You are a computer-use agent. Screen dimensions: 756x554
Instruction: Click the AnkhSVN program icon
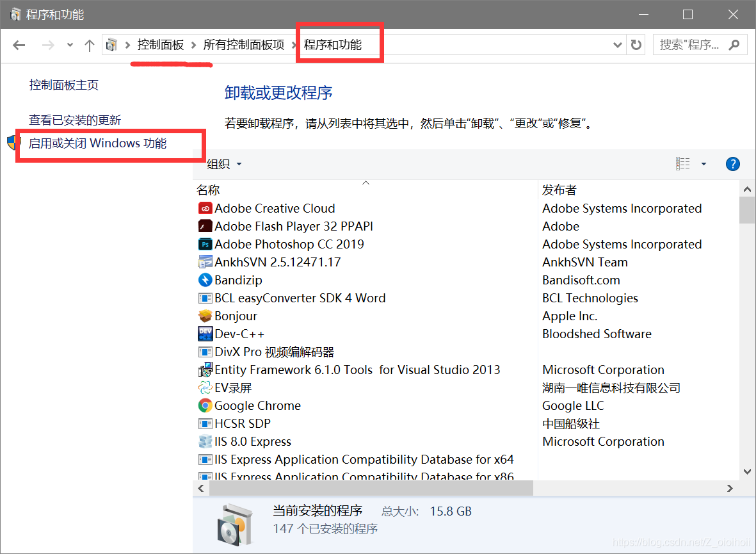tap(205, 262)
